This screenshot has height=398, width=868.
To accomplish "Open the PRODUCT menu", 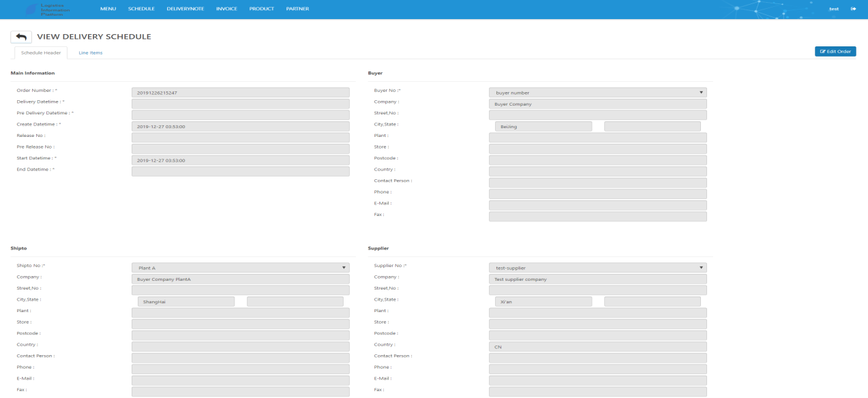I will pos(262,9).
